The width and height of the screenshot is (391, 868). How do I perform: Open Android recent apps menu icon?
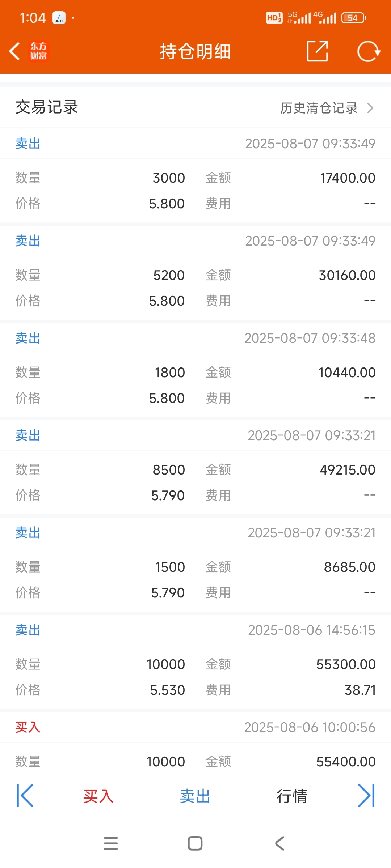pos(111,843)
